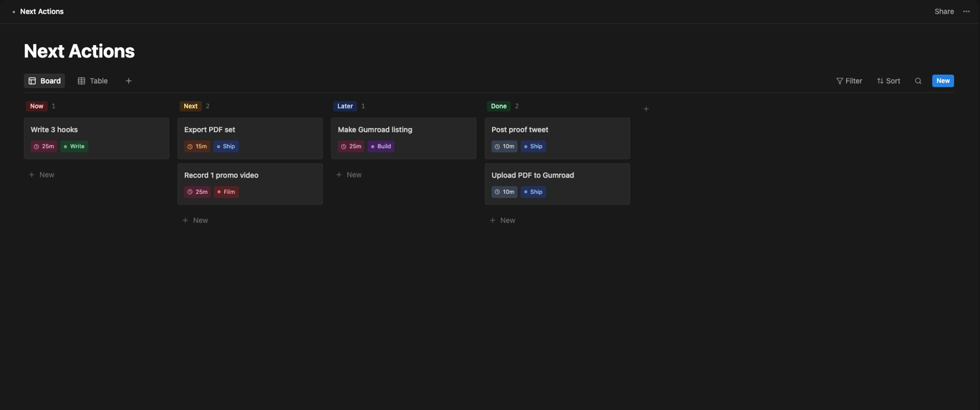The image size is (980, 410).
Task: Open the Upload PDF to Gumroad card
Action: (x=557, y=176)
